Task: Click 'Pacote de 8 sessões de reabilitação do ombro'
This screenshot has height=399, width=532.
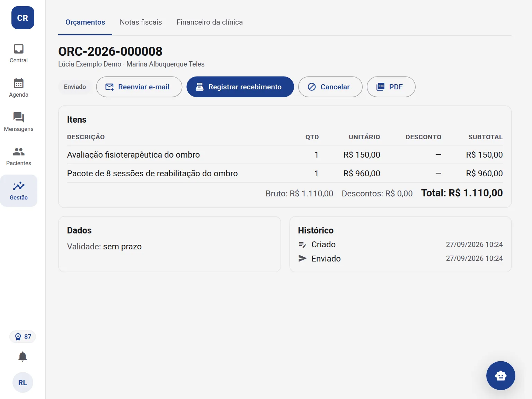Action: pos(152,174)
